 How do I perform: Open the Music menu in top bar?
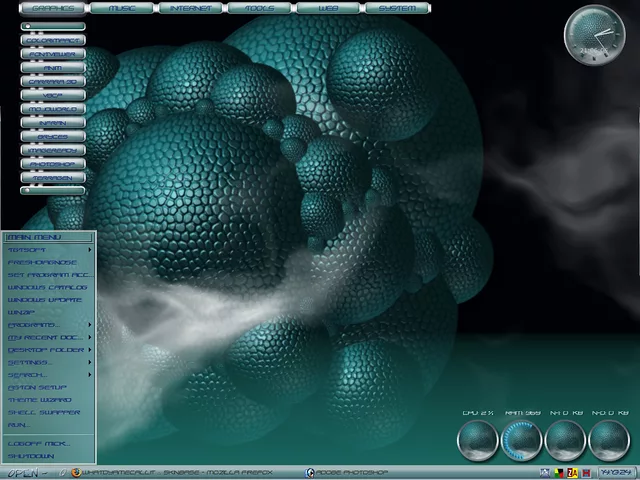pos(121,8)
